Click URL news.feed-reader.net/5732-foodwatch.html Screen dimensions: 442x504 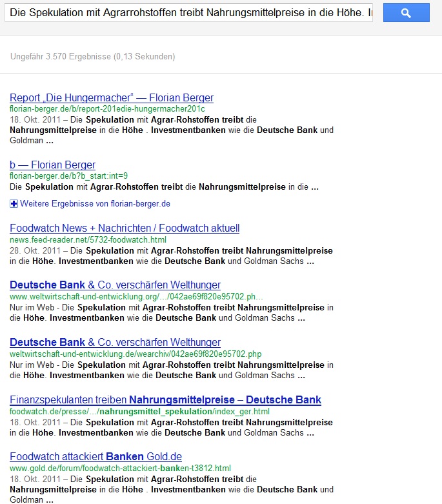coord(88,240)
